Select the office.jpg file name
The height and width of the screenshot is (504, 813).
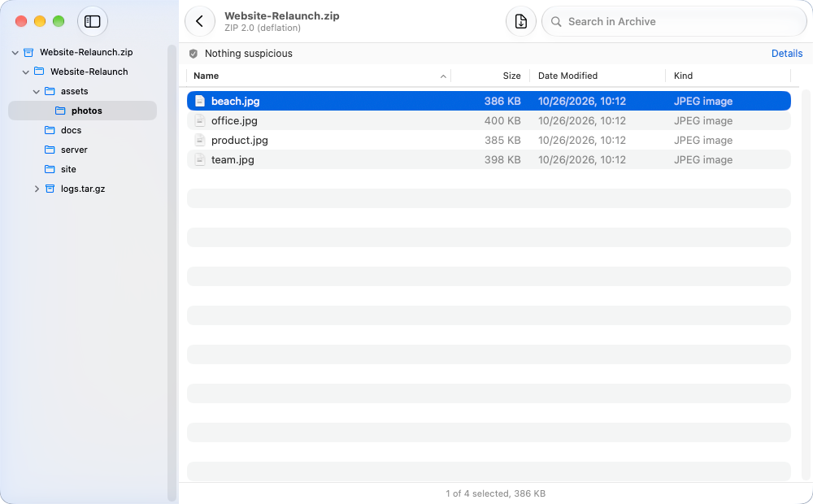pos(234,121)
